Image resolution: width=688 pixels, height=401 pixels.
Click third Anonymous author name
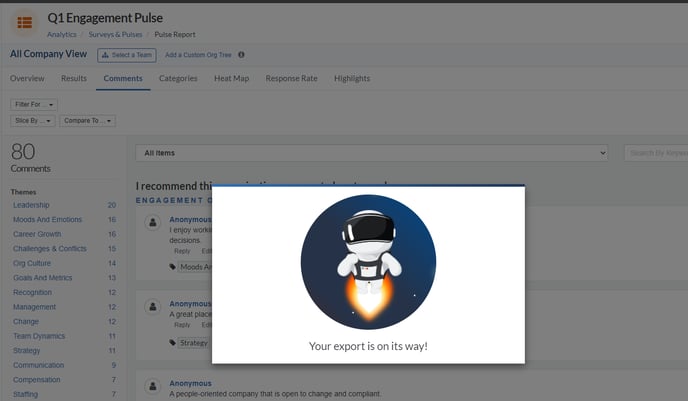190,383
